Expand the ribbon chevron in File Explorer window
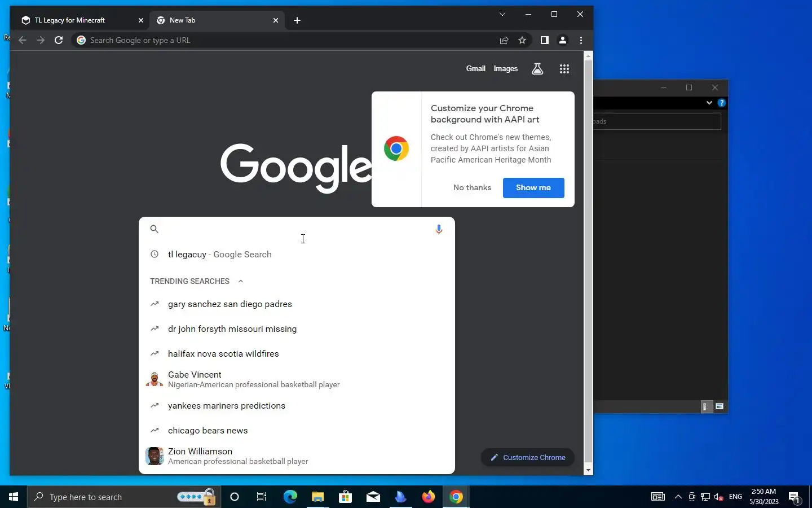The width and height of the screenshot is (812, 508). [709, 103]
